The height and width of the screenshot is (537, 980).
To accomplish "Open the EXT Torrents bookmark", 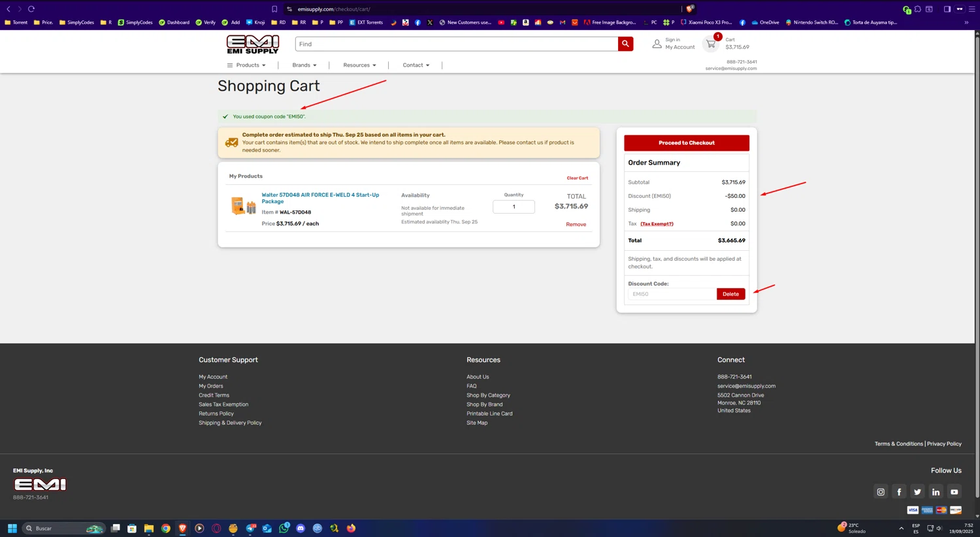I will 366,22.
